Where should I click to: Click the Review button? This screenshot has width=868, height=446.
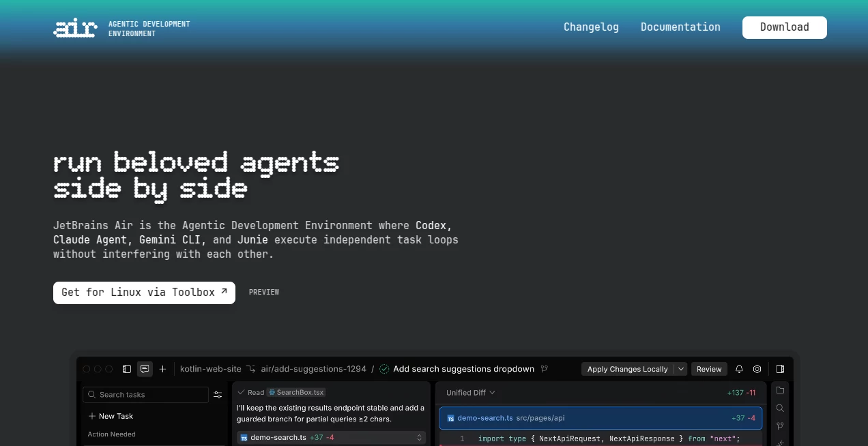(x=709, y=369)
